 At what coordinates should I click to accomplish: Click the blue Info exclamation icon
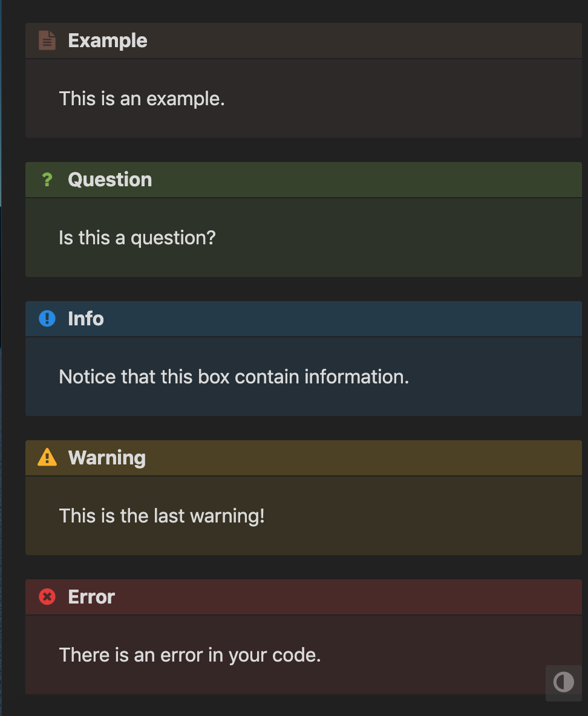(x=47, y=319)
